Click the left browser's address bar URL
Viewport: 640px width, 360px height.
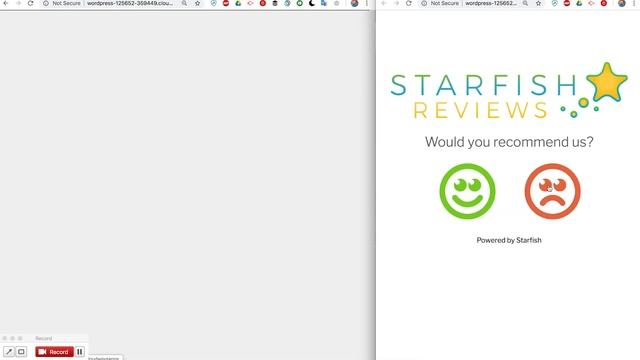point(130,3)
